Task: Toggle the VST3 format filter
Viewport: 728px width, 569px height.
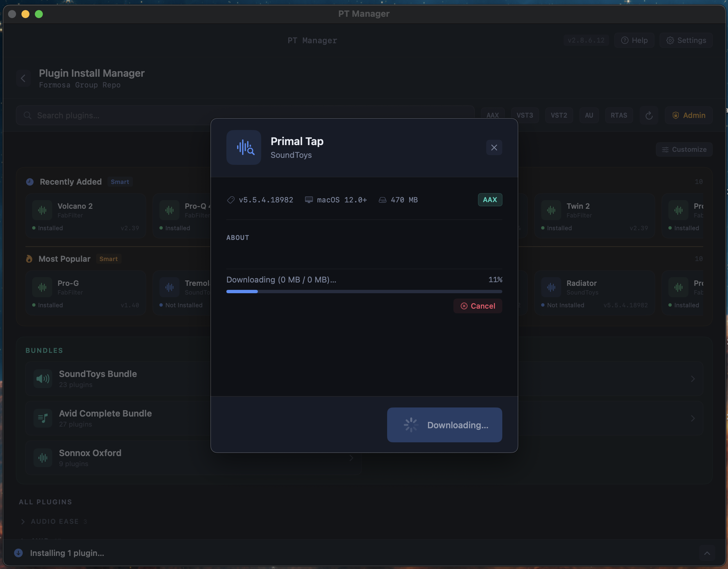Action: click(x=525, y=115)
